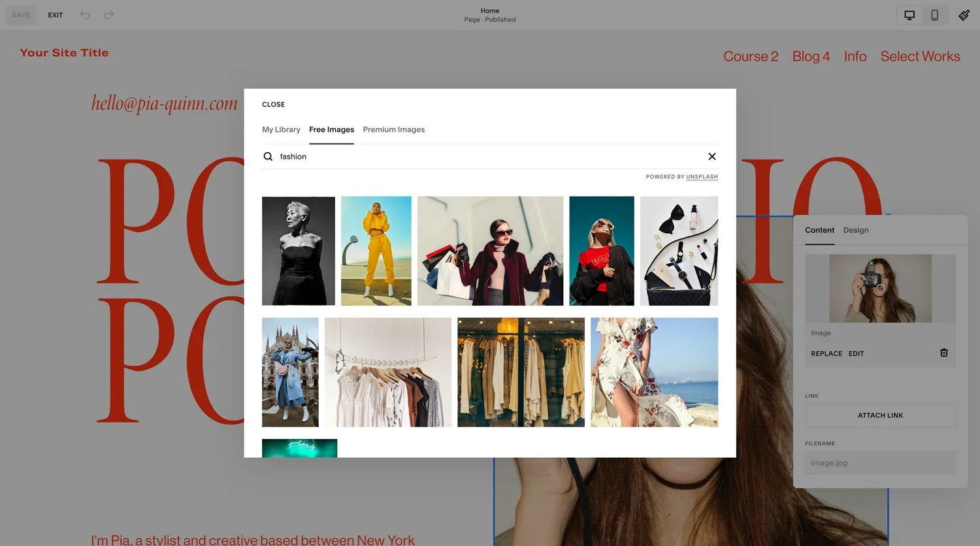Select yellow tracksuit photo
Viewport: 980px width, 546px height.
376,251
